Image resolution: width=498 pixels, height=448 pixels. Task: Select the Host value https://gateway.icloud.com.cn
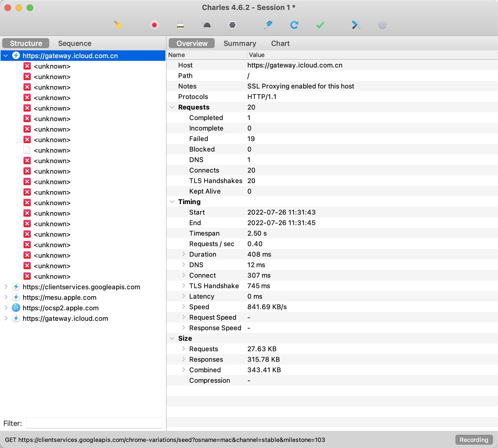[x=295, y=65]
